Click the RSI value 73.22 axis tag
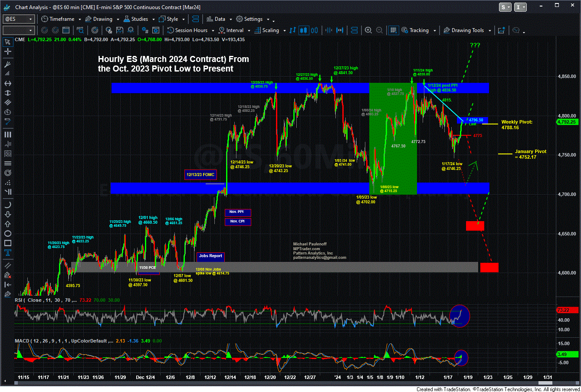Screen dimensions: 581x392 (567, 310)
